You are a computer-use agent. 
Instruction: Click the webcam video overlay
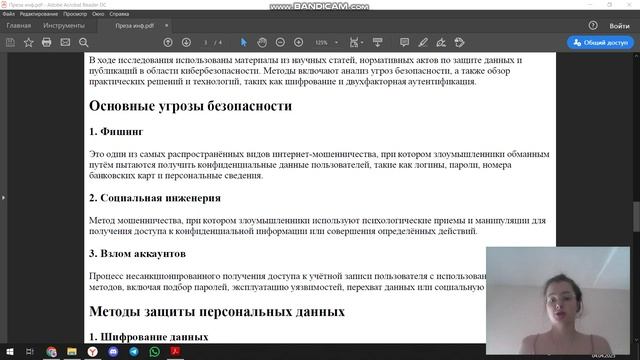[x=558, y=300]
